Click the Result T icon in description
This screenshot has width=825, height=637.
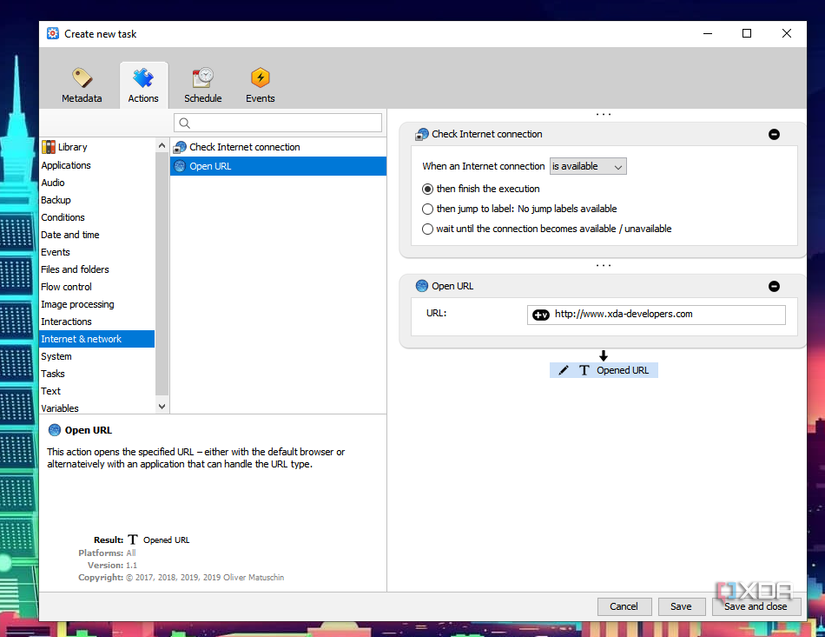pos(133,540)
